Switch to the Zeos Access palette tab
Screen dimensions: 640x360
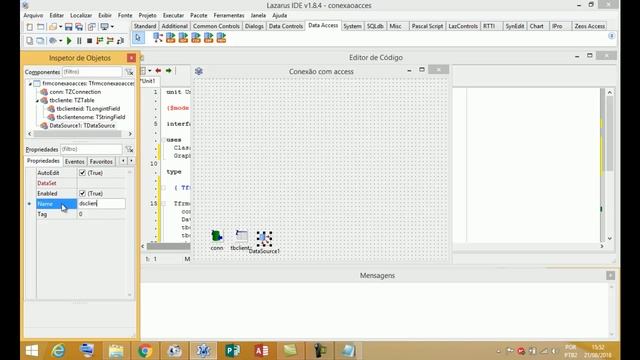[589, 26]
